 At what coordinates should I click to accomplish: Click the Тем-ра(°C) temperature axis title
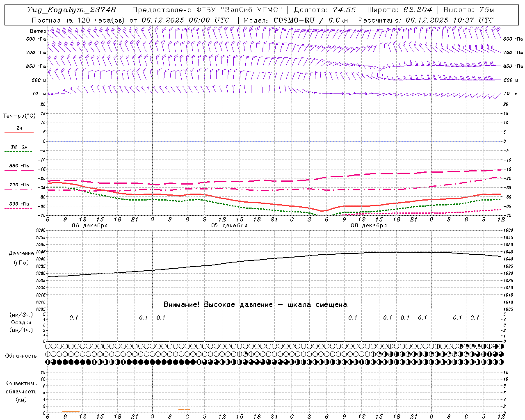click(x=19, y=116)
